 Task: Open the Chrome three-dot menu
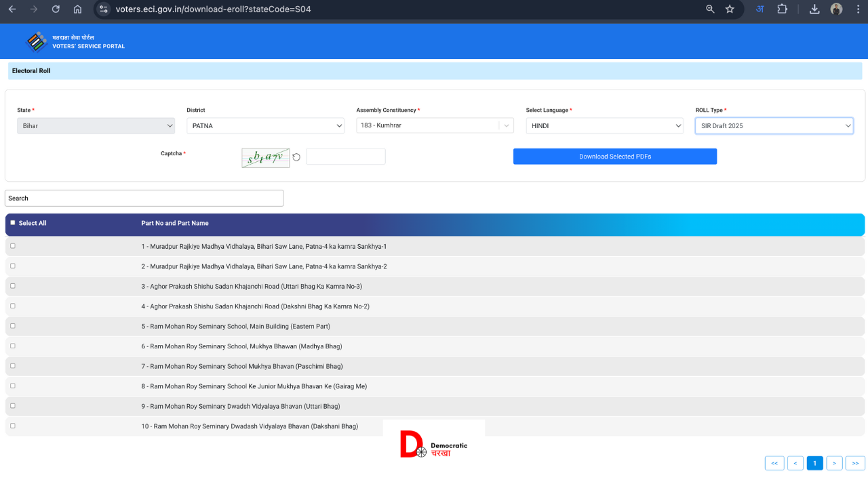point(858,9)
